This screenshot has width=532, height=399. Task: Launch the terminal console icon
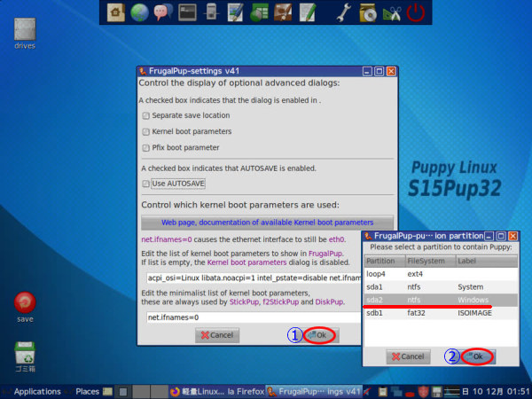(187, 12)
